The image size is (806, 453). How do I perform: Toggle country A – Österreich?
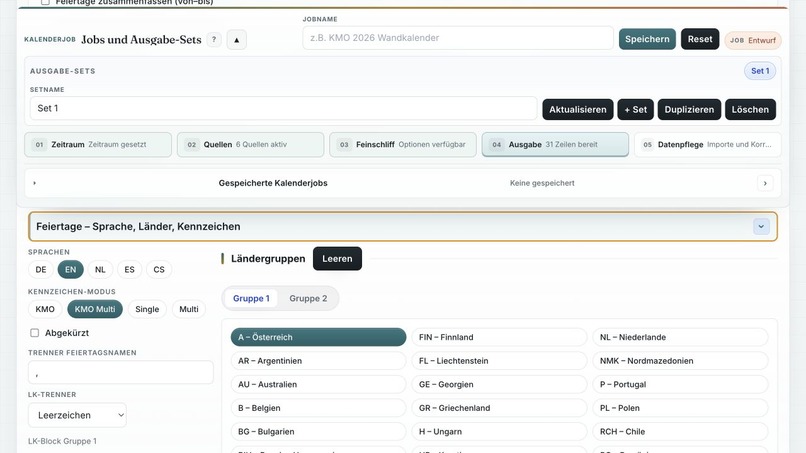click(x=318, y=337)
